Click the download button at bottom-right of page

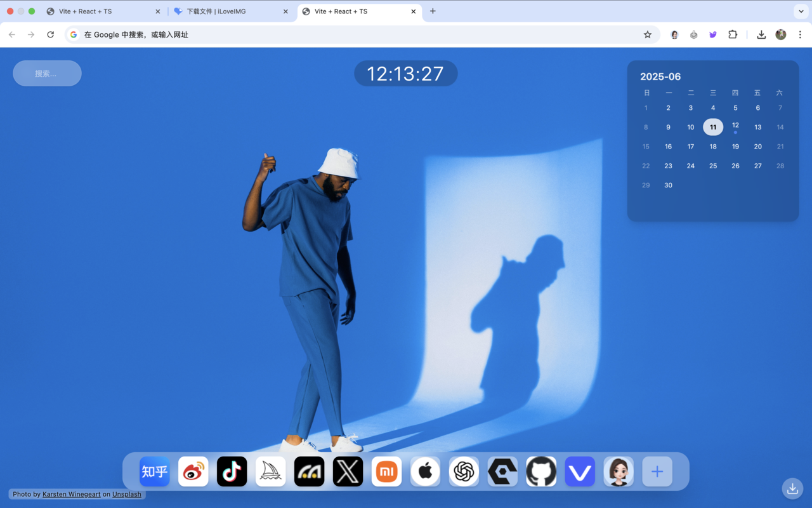[792, 488]
